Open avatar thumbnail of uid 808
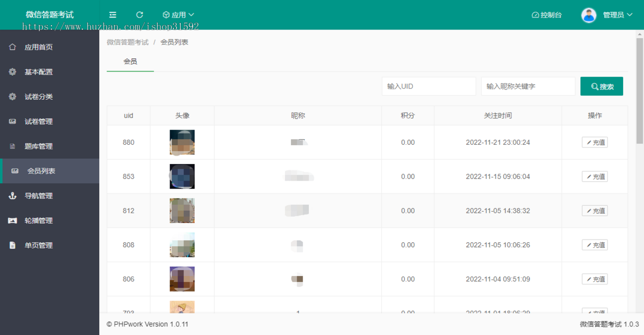 [x=182, y=245]
